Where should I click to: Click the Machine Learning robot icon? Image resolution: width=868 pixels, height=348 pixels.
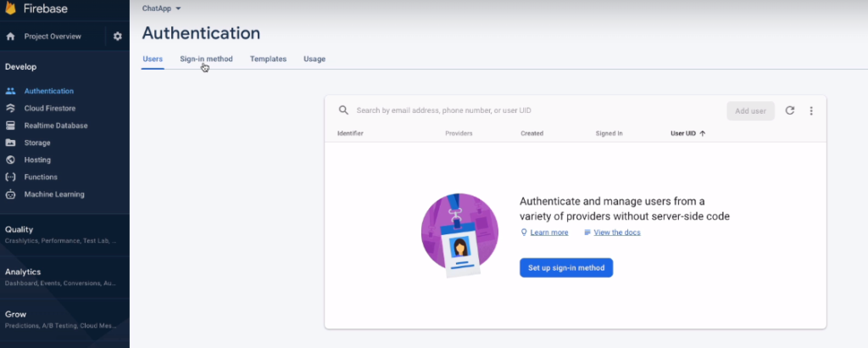tap(10, 194)
